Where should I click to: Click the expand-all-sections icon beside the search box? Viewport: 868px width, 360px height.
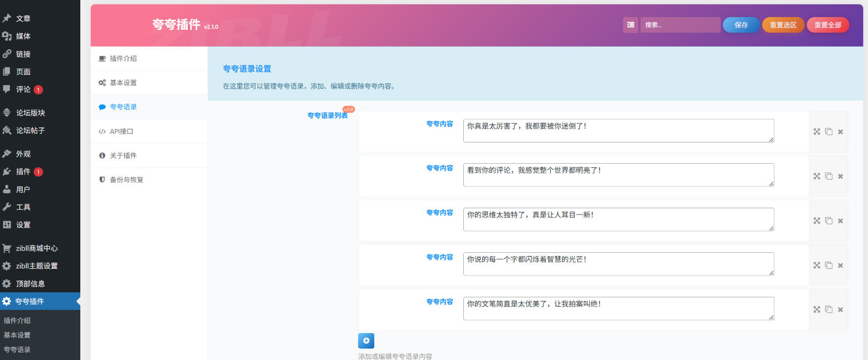coord(630,25)
